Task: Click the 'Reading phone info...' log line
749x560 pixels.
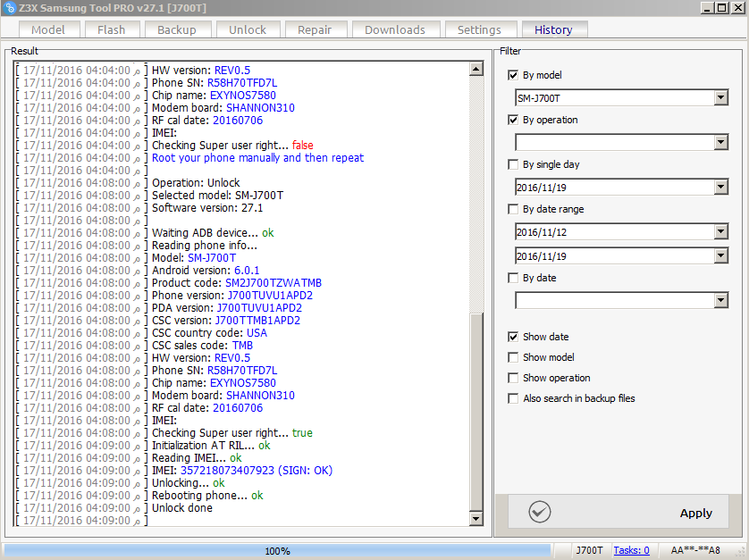Action: pos(205,246)
